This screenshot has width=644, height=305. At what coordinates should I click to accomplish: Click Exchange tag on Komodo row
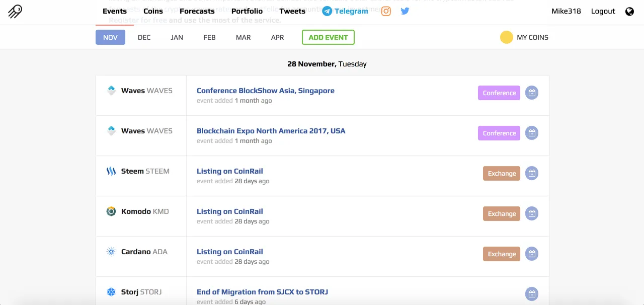coord(502,213)
